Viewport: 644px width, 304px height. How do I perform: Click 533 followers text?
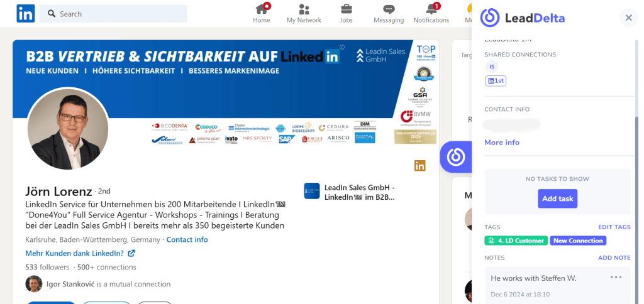tap(47, 267)
